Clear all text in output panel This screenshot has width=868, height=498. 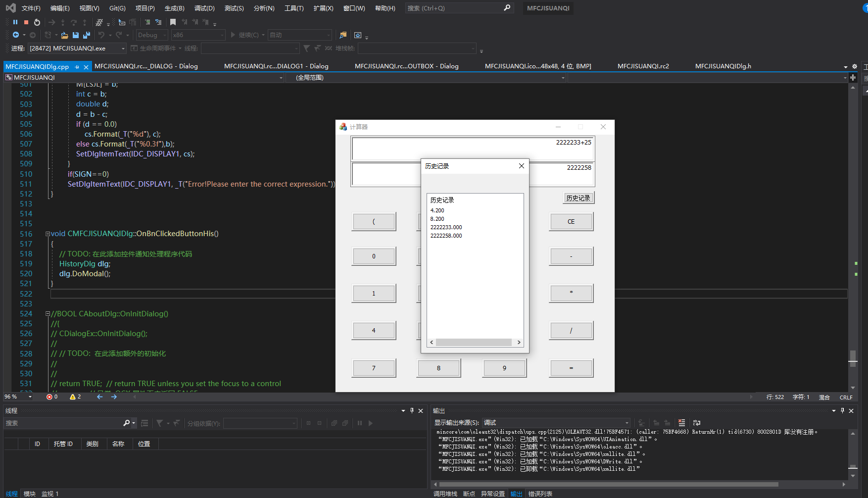pos(681,423)
